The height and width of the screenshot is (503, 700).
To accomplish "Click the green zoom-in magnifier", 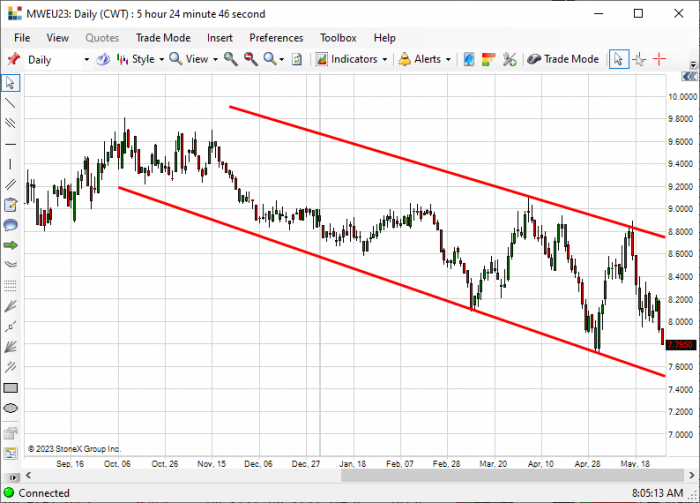I will pyautogui.click(x=230, y=59).
